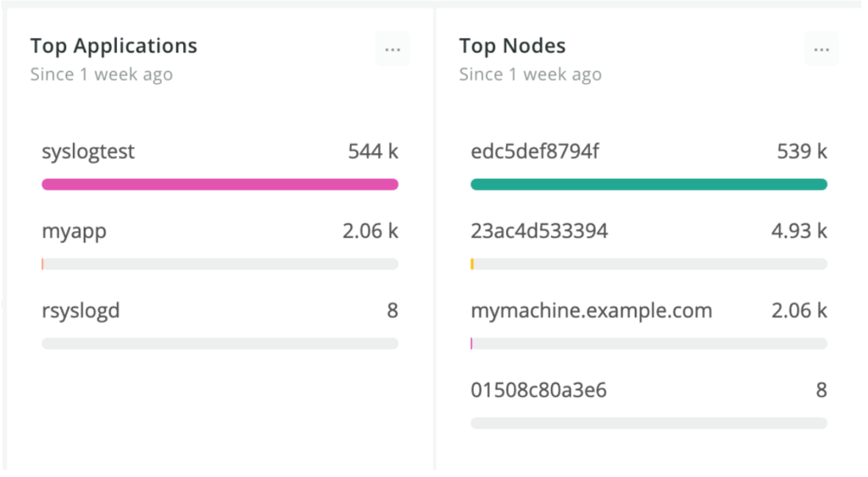Screen dimensions: 868x477
Task: Click the pink syslogtest usage bar
Action: click(x=220, y=184)
